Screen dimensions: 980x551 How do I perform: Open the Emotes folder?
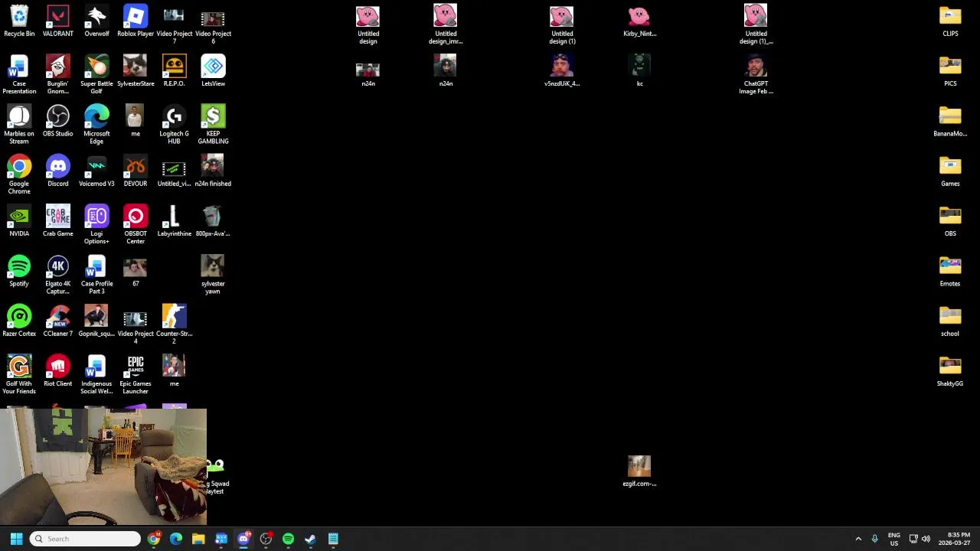click(x=950, y=271)
